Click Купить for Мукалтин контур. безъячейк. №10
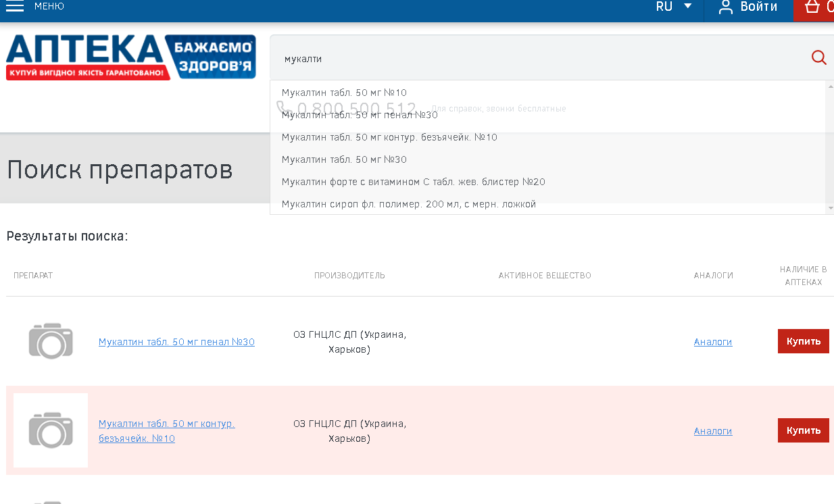This screenshot has height=504, width=834. (803, 430)
